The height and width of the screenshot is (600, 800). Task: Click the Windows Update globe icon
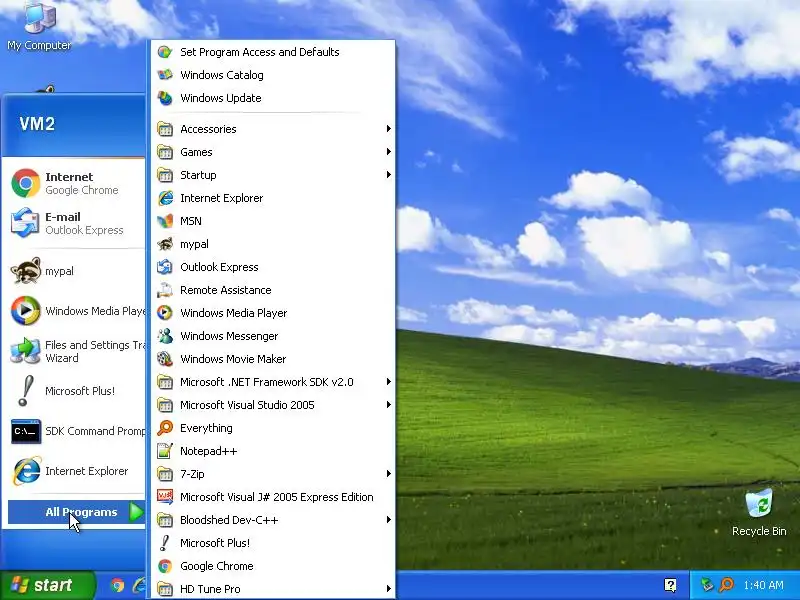coord(165,98)
